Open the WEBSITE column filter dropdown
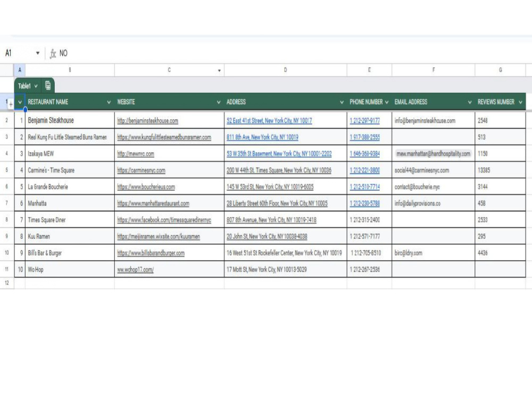Image resolution: width=532 pixels, height=399 pixels. tap(219, 102)
